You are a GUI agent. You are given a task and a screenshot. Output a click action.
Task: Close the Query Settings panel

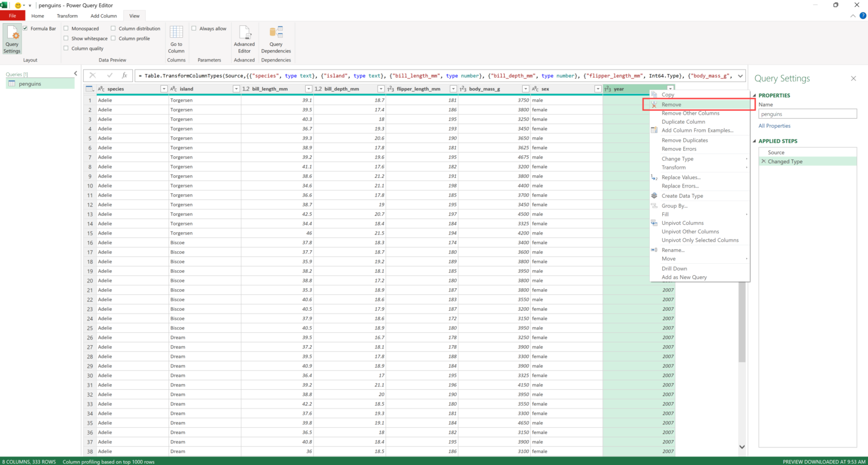click(853, 79)
